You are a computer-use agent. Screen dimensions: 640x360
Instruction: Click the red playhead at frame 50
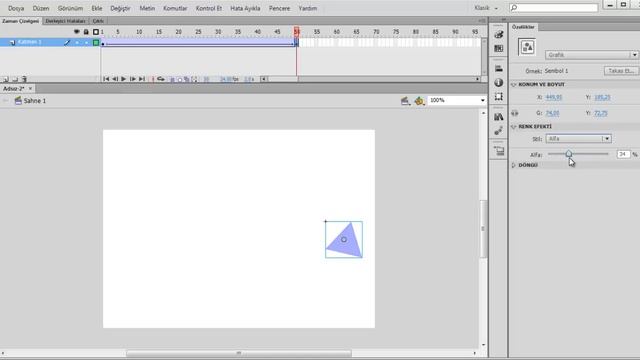point(297,31)
